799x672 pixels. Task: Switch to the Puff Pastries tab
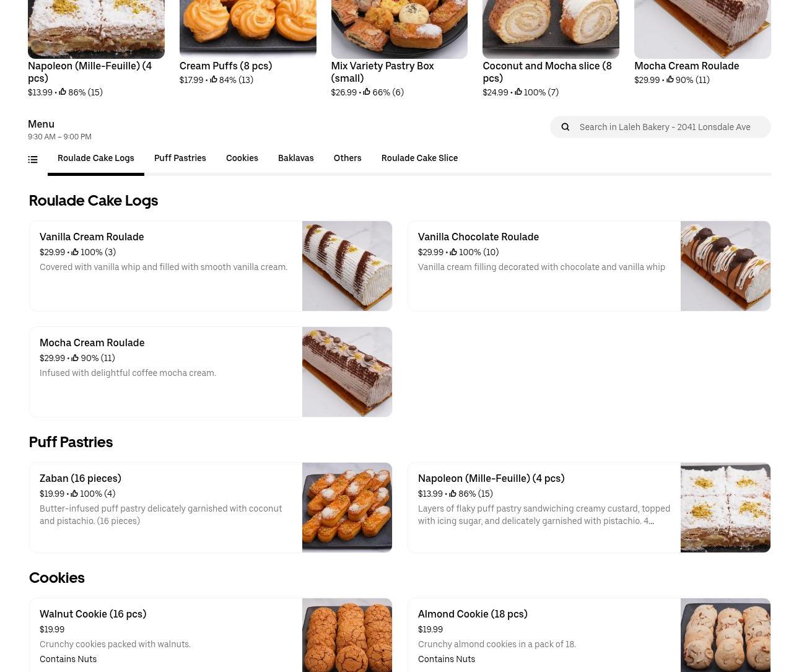(180, 159)
